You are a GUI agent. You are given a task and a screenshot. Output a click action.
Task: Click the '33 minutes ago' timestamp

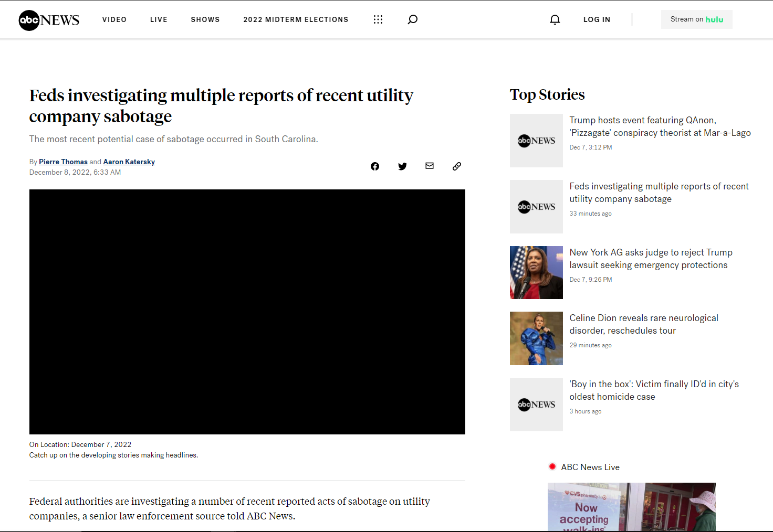[590, 214]
